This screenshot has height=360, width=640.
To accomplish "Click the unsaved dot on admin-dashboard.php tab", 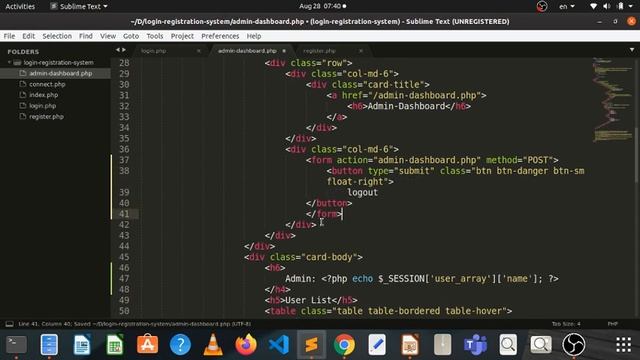I will [x=284, y=51].
